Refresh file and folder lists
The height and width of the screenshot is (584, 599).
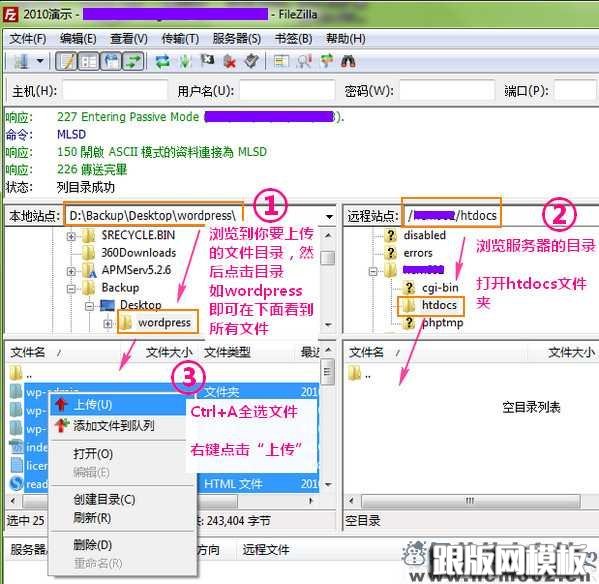pos(163,61)
